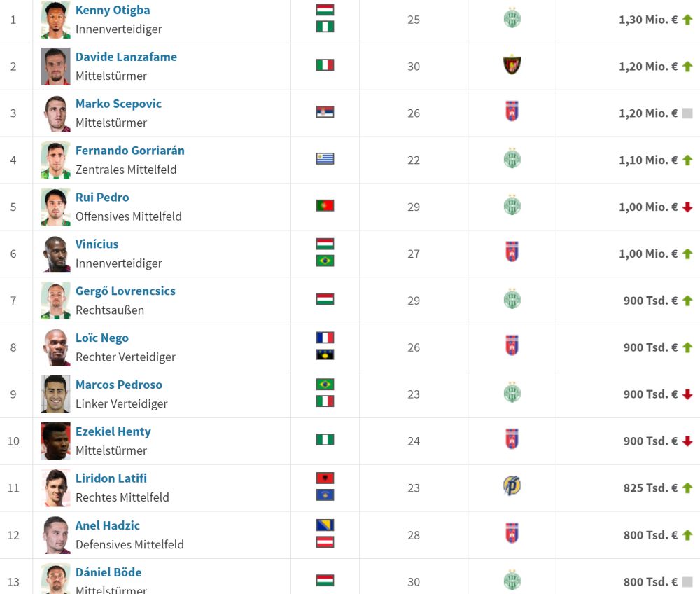Open Anel Hadzic profile link
This screenshot has height=594, width=700.
coord(108,525)
